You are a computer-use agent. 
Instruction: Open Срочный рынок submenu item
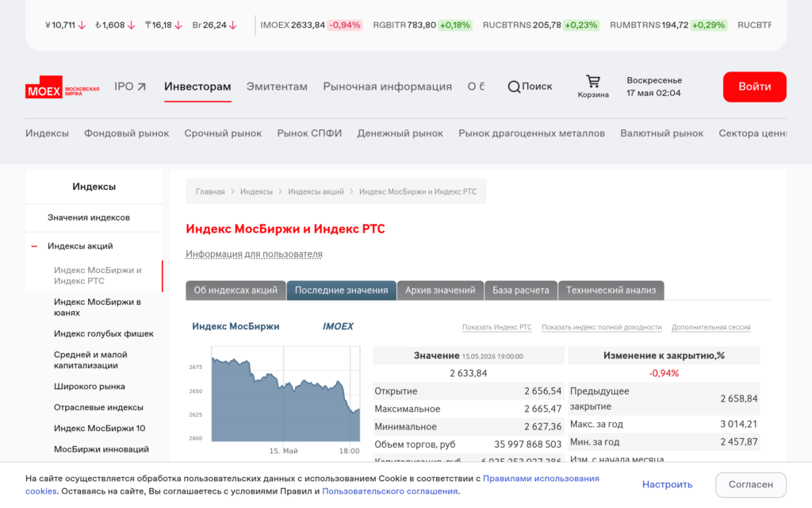tap(223, 133)
